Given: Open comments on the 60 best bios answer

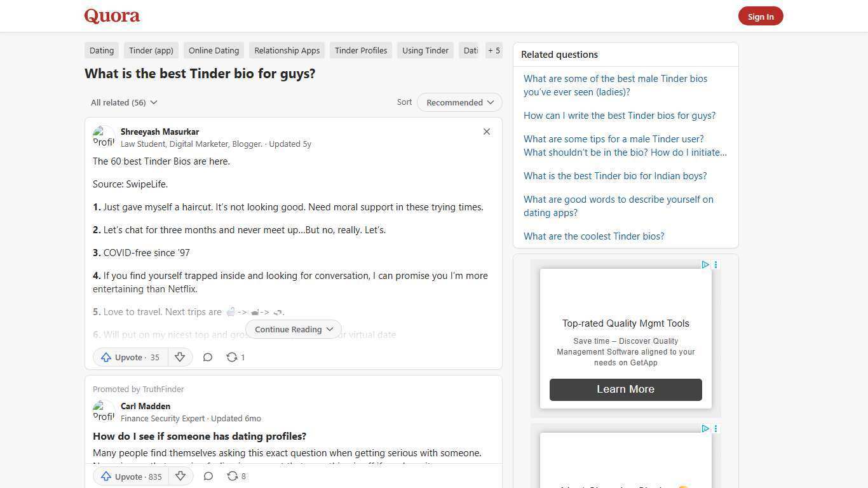Looking at the screenshot, I should (x=208, y=357).
